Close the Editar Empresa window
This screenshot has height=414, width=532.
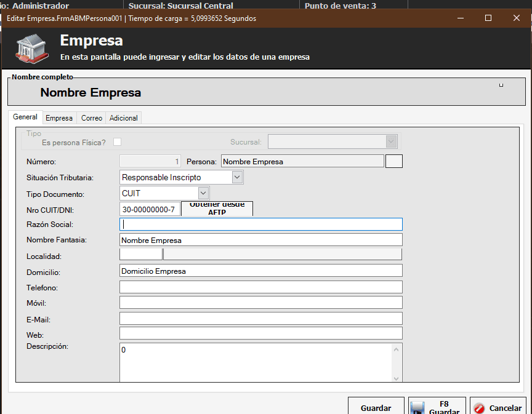517,18
